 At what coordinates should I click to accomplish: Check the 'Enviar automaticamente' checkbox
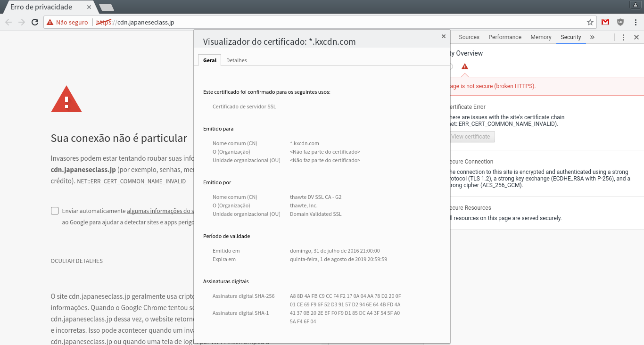click(55, 211)
